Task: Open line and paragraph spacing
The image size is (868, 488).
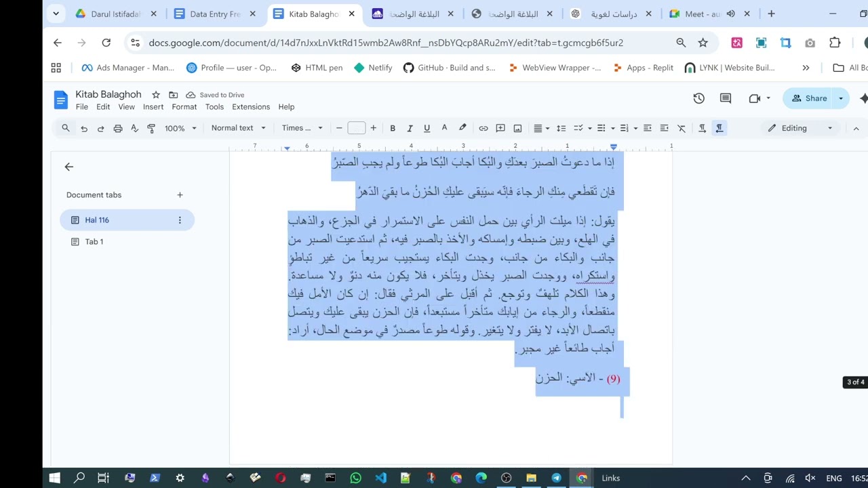Action: (561, 128)
